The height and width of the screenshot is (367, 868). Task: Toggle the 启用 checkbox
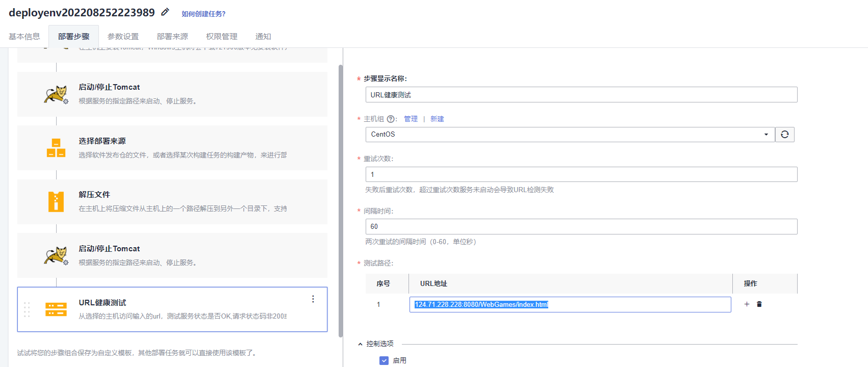(x=384, y=360)
